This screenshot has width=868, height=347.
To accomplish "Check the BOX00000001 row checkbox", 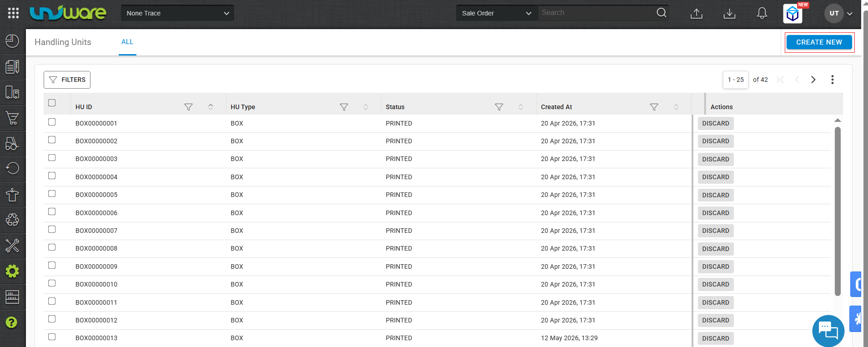I will [52, 122].
